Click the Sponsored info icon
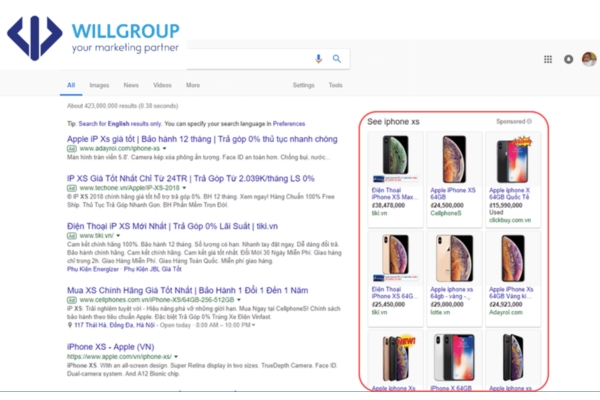 530,121
